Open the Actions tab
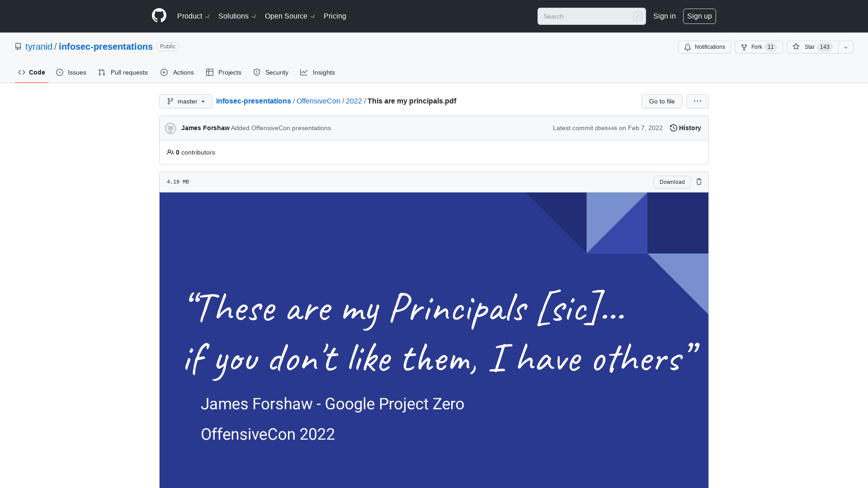This screenshot has width=868, height=488. [x=177, y=72]
